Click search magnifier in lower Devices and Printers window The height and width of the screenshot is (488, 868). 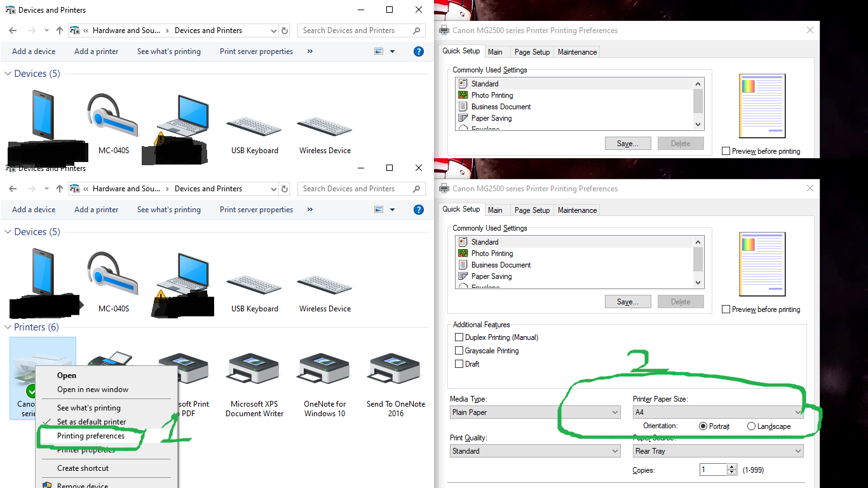[x=416, y=189]
